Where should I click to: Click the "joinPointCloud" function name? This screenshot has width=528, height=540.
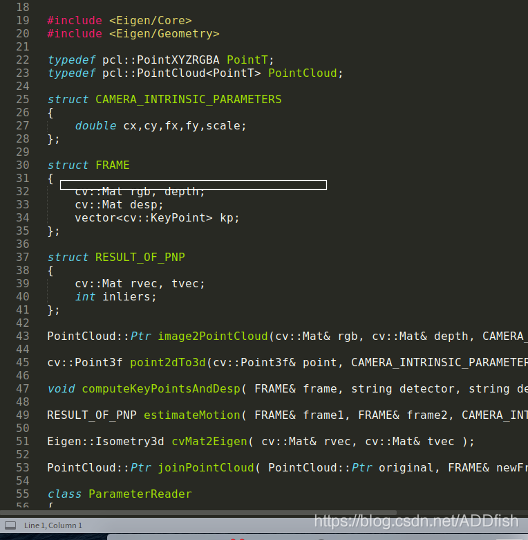(x=206, y=468)
